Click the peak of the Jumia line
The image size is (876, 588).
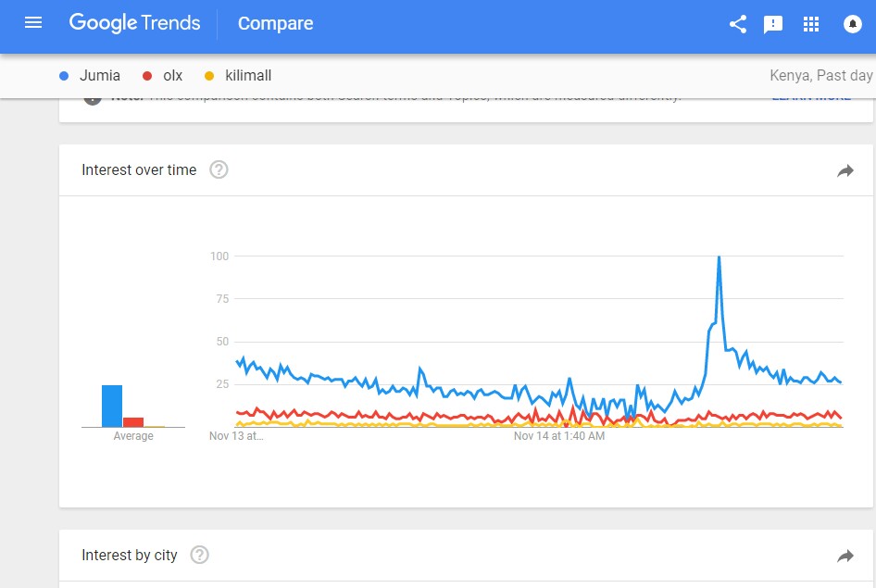pos(719,256)
